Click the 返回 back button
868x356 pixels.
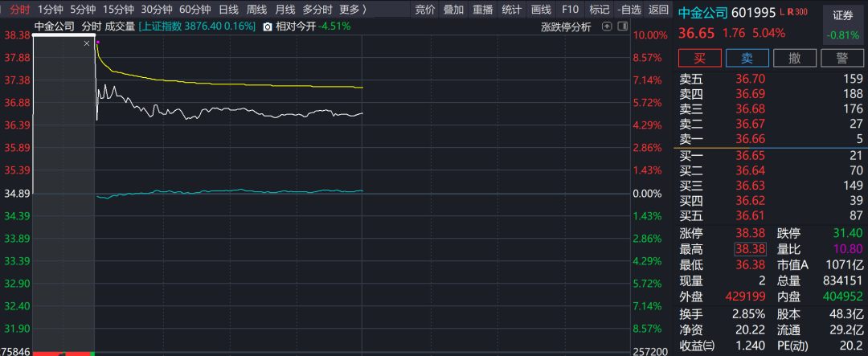tap(658, 10)
